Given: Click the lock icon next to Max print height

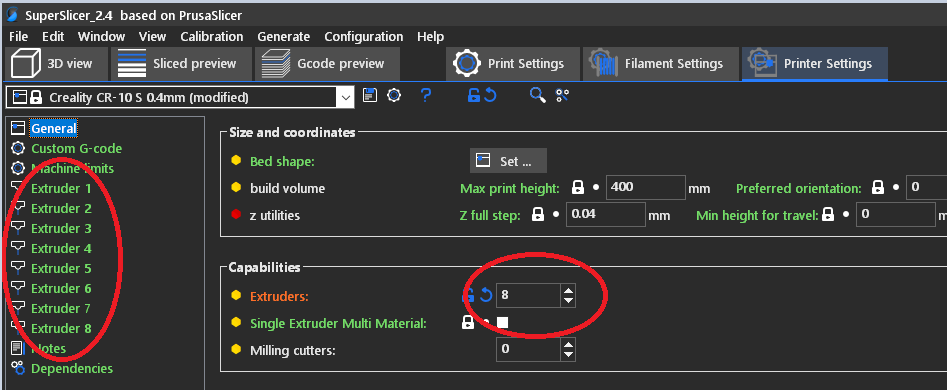Looking at the screenshot, I should click(x=578, y=188).
